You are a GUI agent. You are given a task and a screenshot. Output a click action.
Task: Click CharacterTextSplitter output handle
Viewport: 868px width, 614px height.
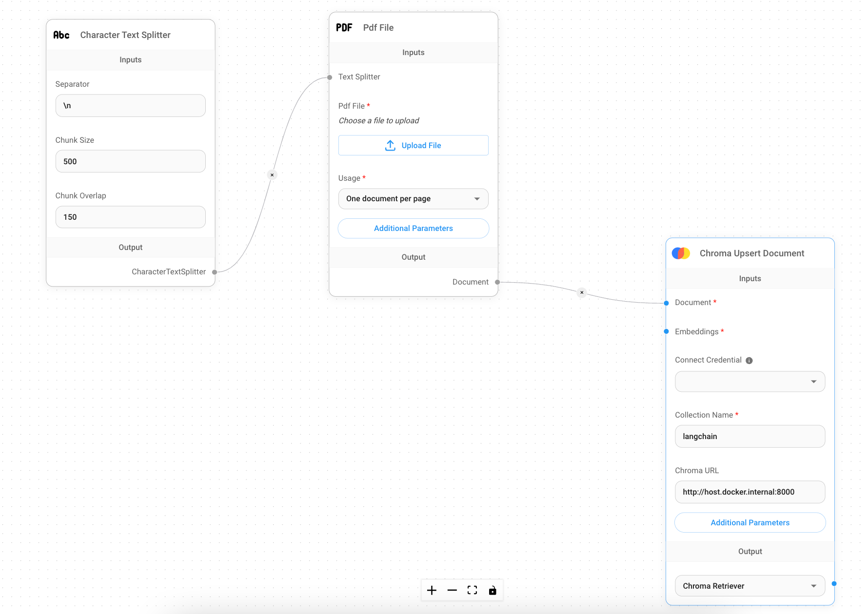pyautogui.click(x=215, y=272)
